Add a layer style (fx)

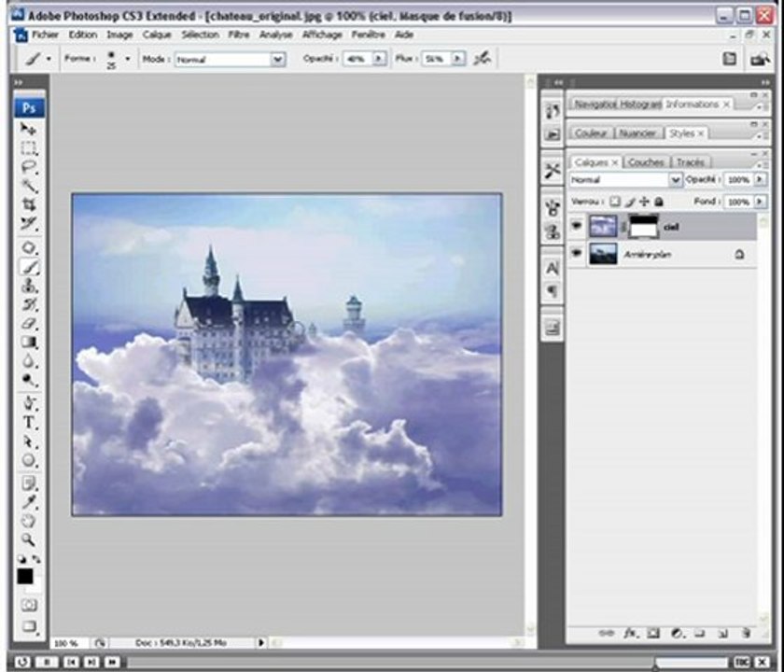coord(630,634)
